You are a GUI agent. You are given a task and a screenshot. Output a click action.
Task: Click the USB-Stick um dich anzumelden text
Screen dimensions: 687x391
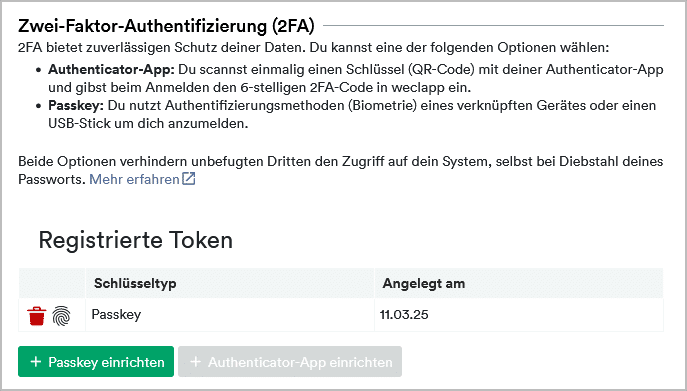point(148,124)
